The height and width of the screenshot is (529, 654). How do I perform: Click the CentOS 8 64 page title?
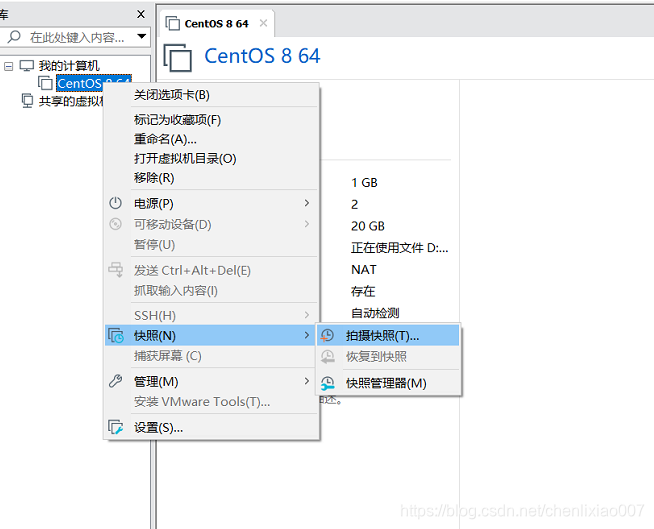click(x=262, y=56)
